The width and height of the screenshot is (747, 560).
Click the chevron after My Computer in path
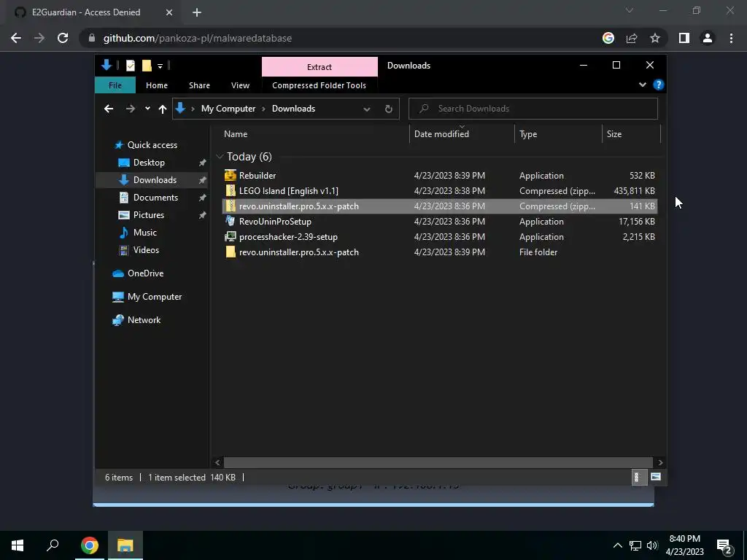(x=263, y=109)
